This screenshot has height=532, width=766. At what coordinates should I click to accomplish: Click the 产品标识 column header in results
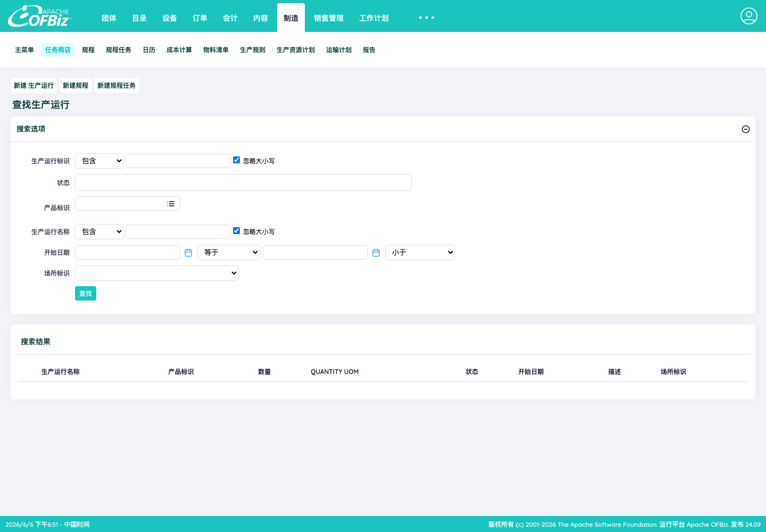coord(181,372)
